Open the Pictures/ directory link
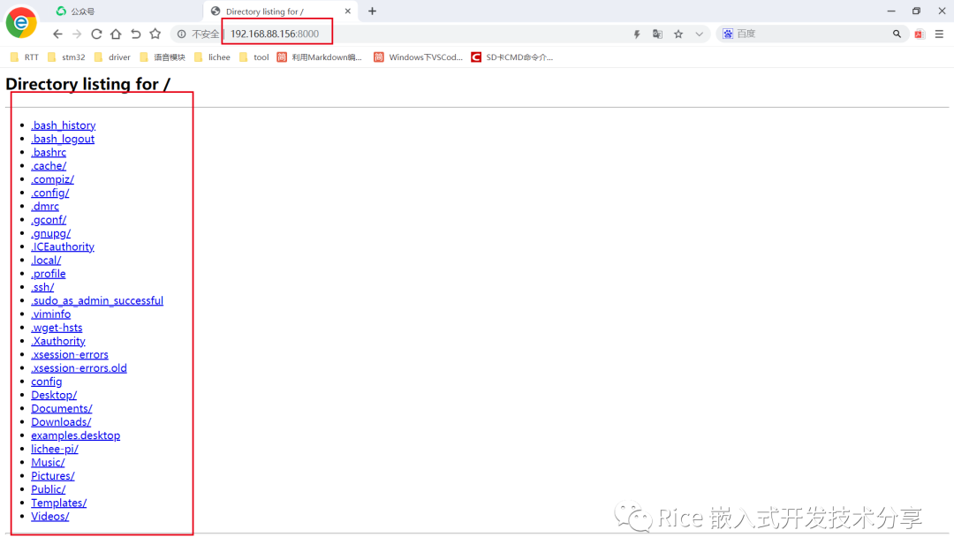 coord(53,476)
